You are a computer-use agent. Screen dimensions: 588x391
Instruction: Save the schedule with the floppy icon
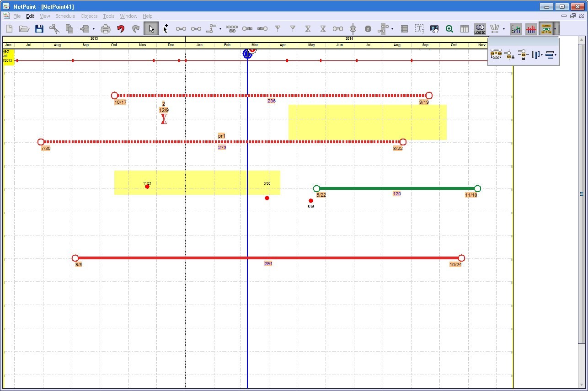click(x=39, y=29)
